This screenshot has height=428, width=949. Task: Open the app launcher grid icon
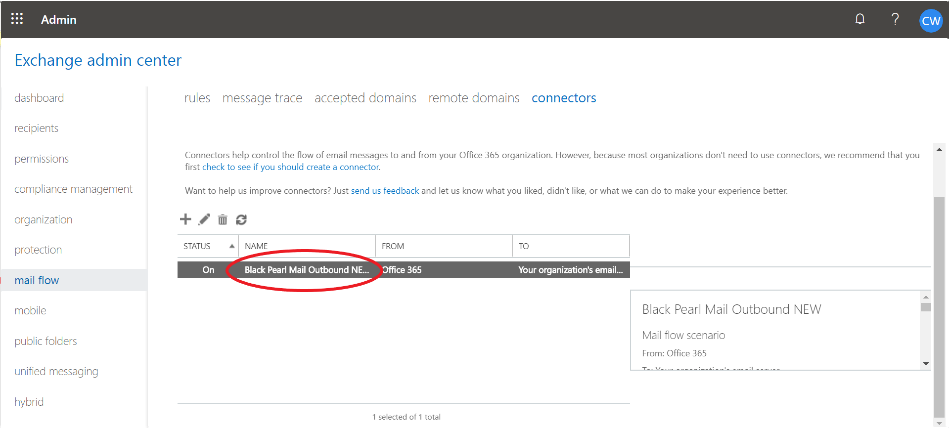(x=17, y=19)
